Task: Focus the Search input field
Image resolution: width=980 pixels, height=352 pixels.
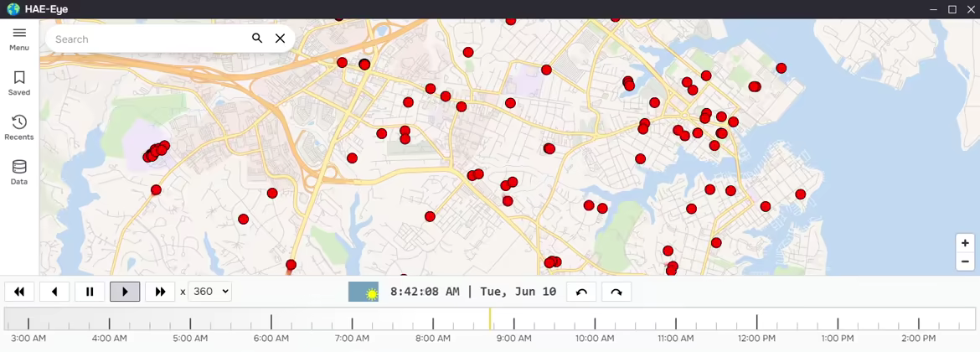Action: [150, 39]
